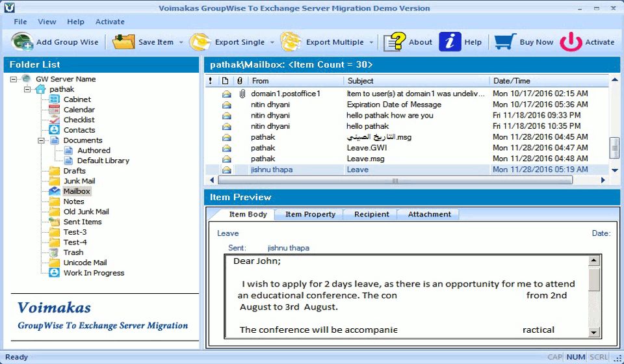Select the Unicode Mail folder
Viewport: 624px width, 364px height.
pyautogui.click(x=85, y=263)
